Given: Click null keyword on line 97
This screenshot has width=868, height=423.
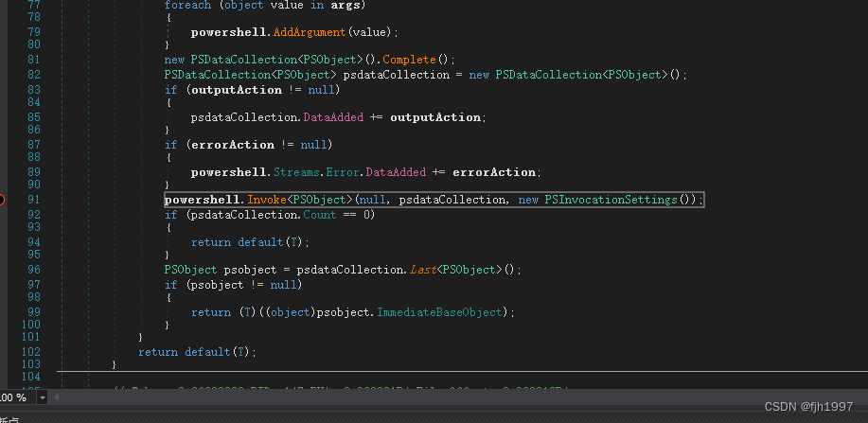Looking at the screenshot, I should pos(283,285).
